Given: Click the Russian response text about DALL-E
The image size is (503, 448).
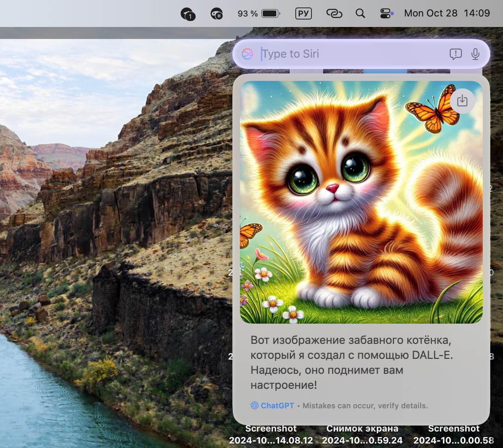Looking at the screenshot, I should (352, 362).
